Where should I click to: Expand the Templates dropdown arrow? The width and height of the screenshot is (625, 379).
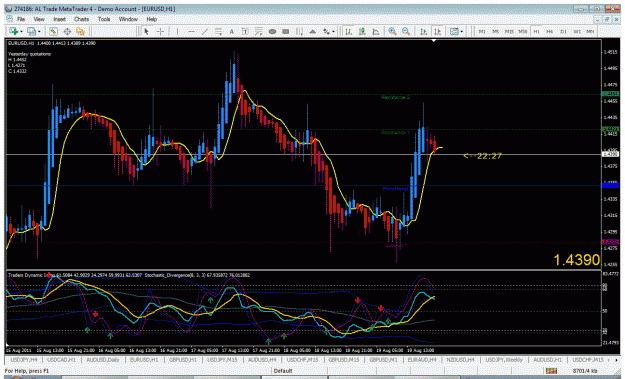pos(462,31)
